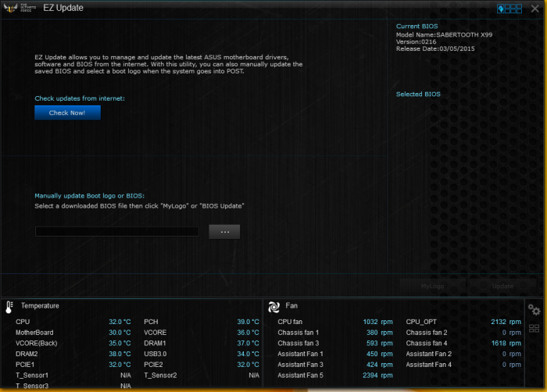The image size is (547, 392).
Task: Select the Assistant Fan 4 label
Action: tap(429, 365)
